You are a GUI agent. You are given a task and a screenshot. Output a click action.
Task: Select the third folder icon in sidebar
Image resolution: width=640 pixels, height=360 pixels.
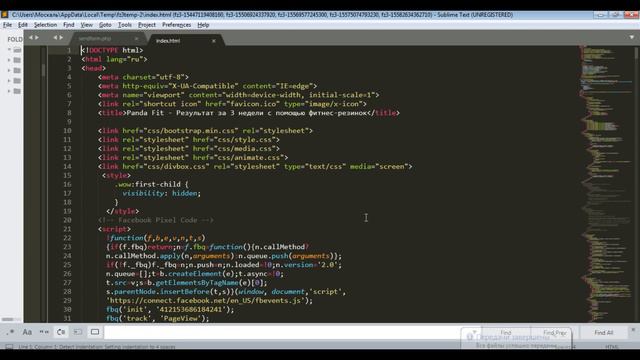point(17,70)
